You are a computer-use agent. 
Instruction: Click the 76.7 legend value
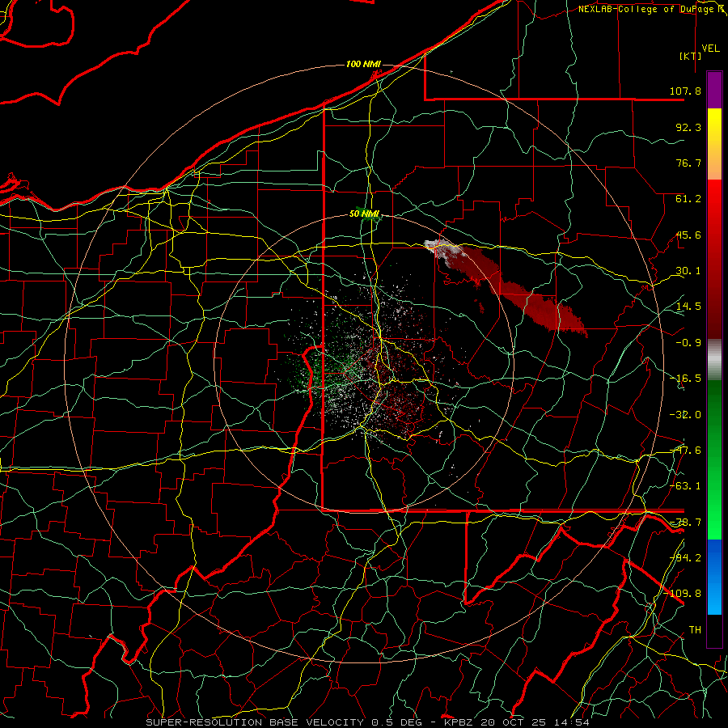click(688, 163)
